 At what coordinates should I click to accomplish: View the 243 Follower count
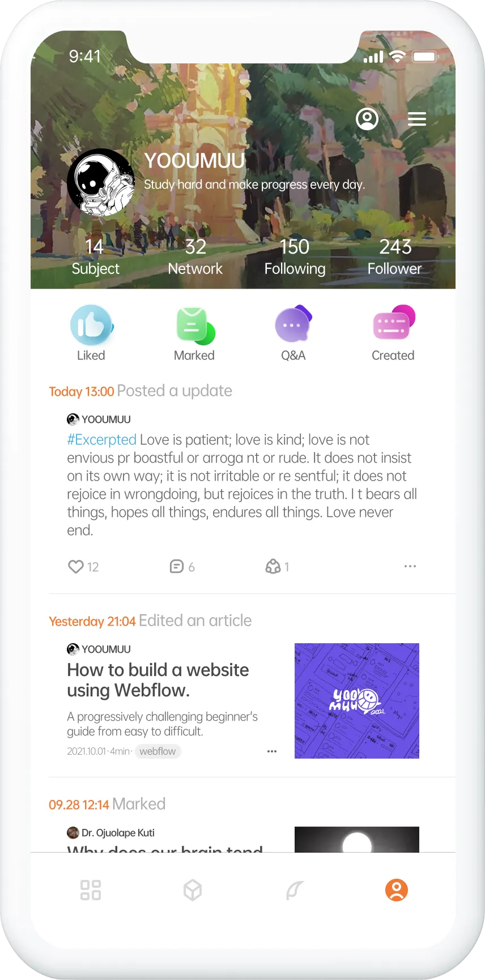395,257
